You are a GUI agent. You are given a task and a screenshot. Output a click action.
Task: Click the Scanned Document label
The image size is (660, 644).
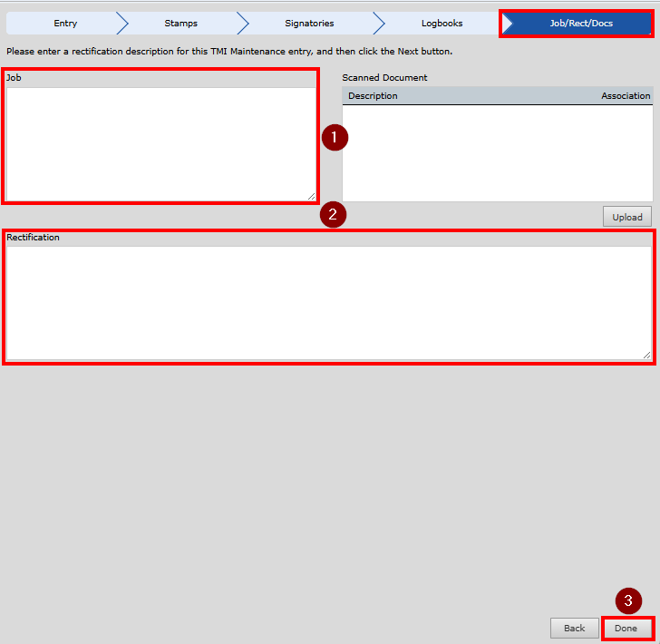coord(384,78)
